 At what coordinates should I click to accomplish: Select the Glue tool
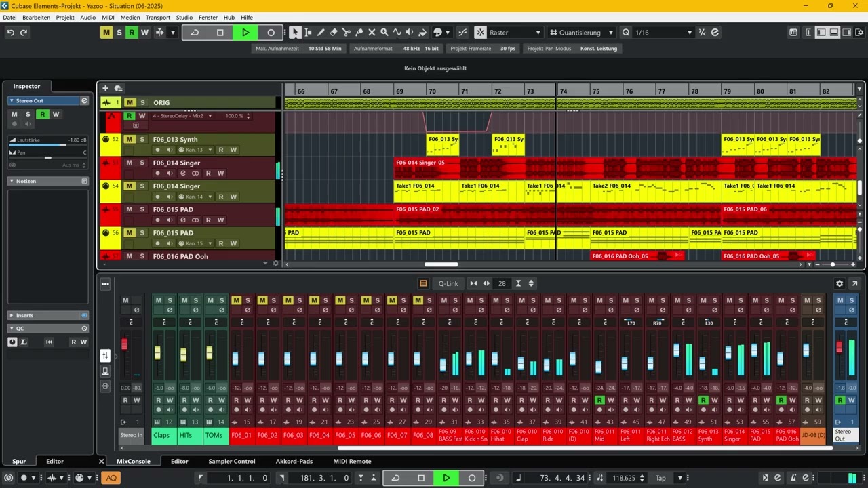pyautogui.click(x=359, y=33)
